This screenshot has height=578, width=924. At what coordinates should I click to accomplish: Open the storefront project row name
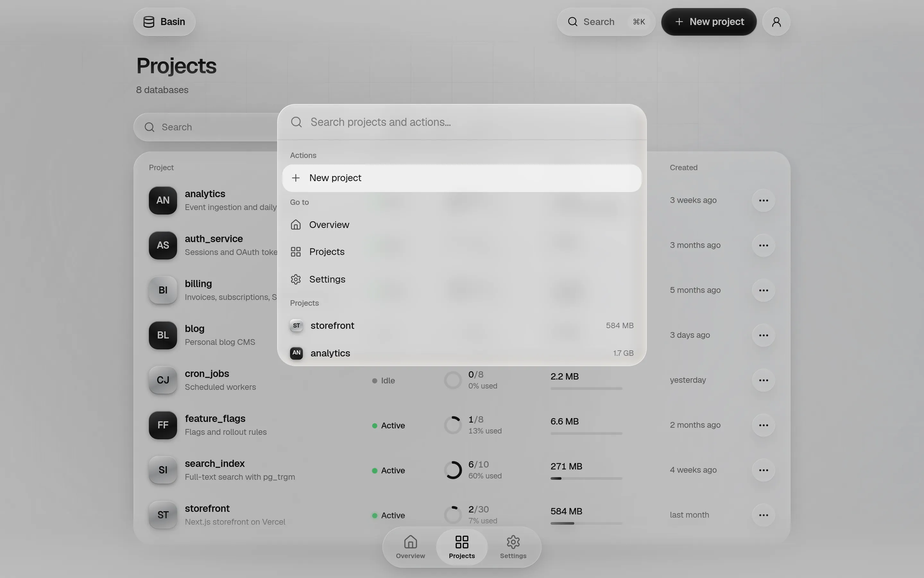point(207,509)
